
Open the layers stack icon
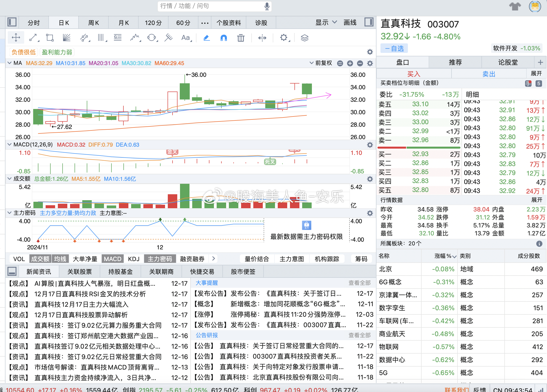(304, 38)
